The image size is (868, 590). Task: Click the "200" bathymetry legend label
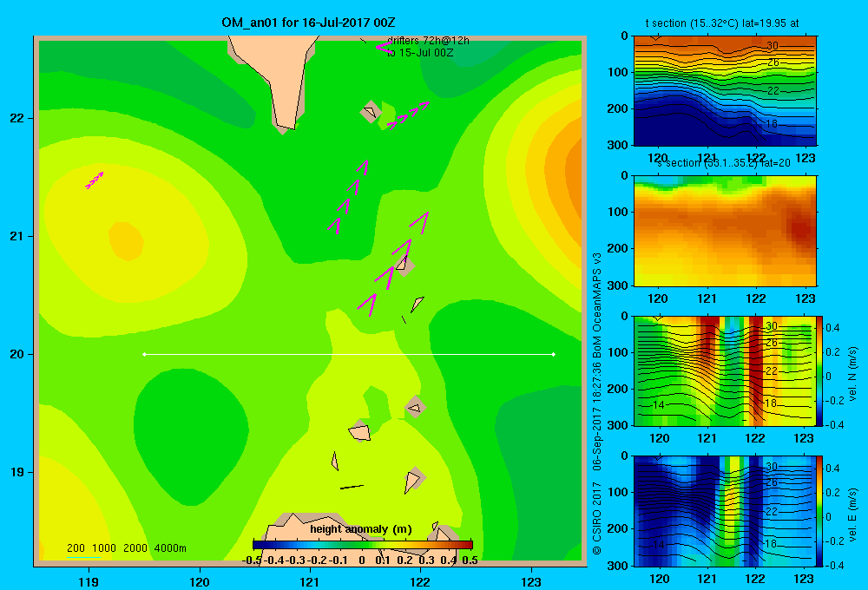click(x=76, y=548)
